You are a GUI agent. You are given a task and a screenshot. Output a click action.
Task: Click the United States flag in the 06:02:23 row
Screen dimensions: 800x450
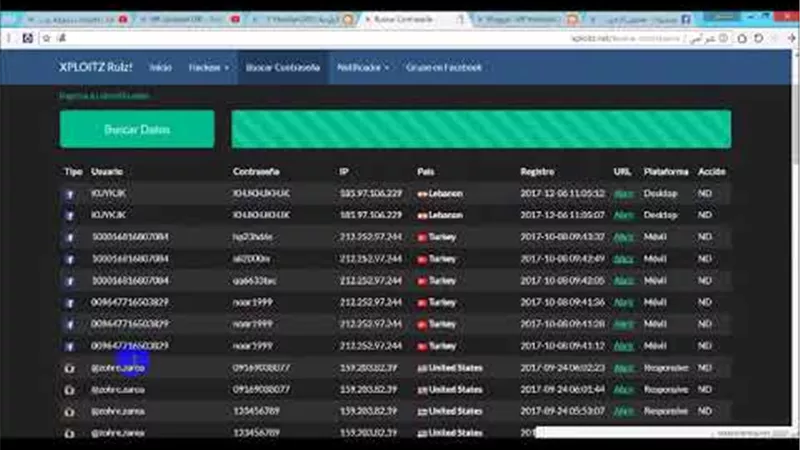[422, 368]
